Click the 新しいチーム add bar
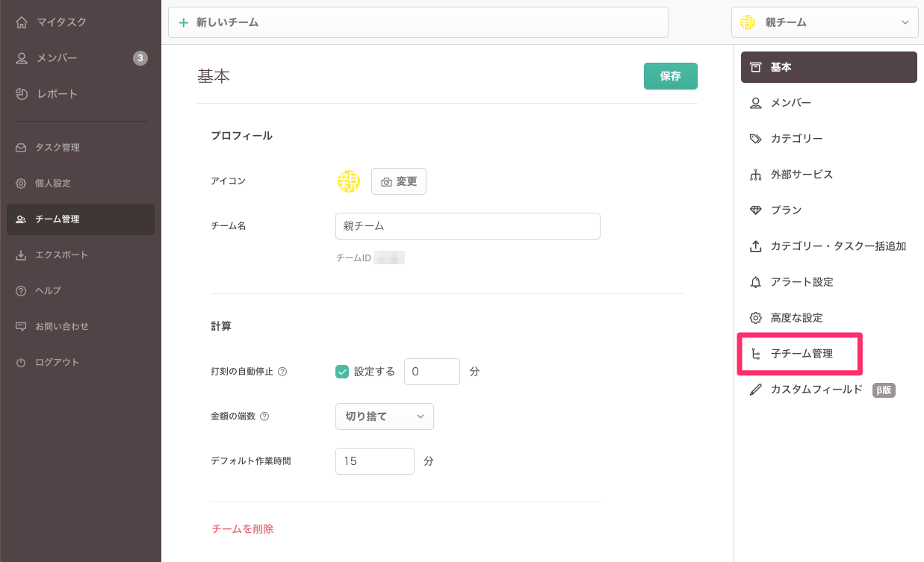 (x=418, y=22)
